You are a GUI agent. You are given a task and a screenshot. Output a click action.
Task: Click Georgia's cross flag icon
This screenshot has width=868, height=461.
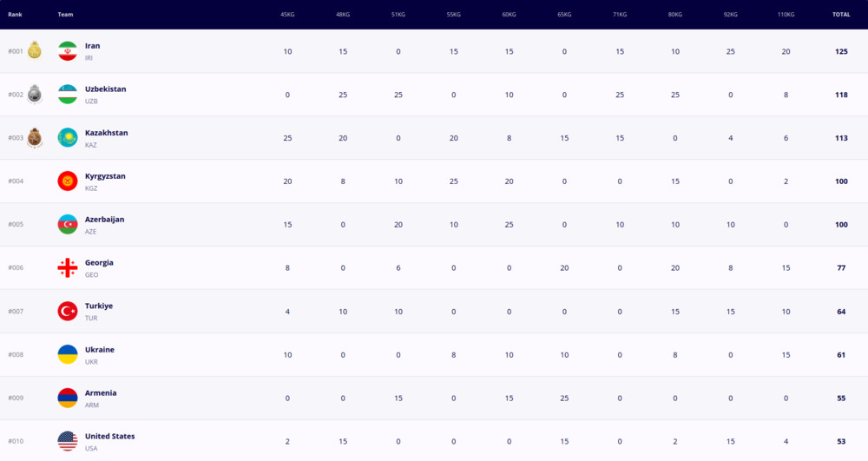point(68,268)
